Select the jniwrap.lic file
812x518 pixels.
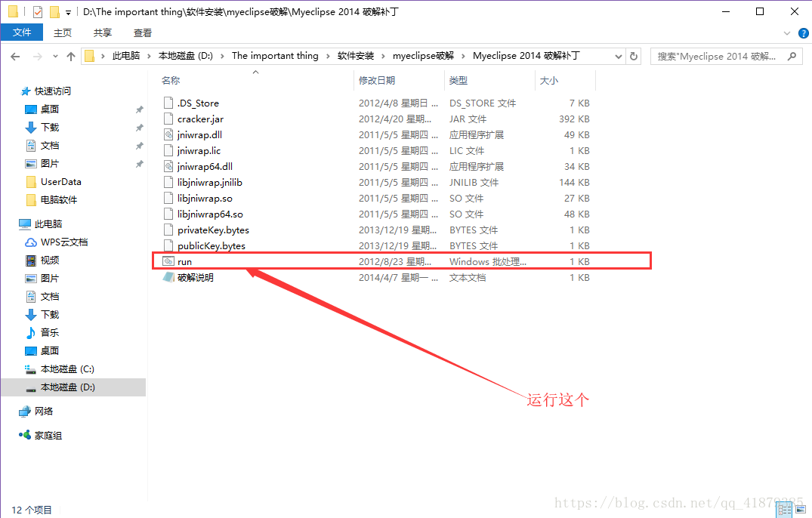tap(199, 150)
